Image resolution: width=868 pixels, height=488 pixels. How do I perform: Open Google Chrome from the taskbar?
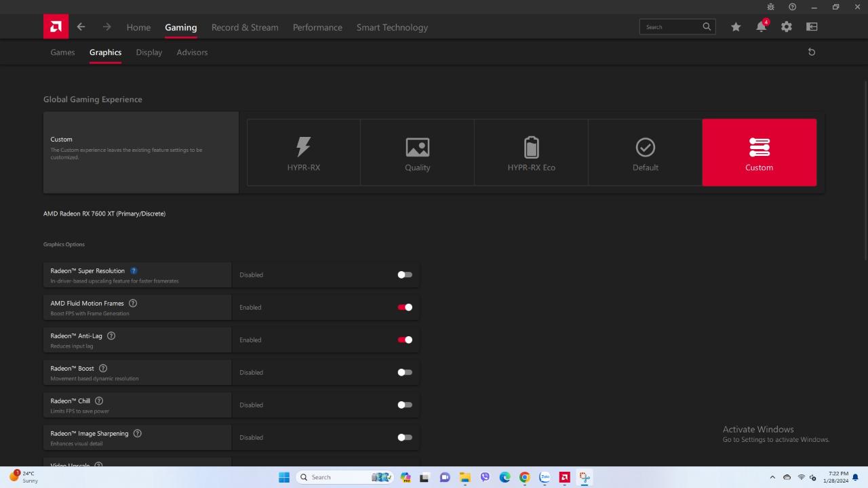(x=525, y=477)
